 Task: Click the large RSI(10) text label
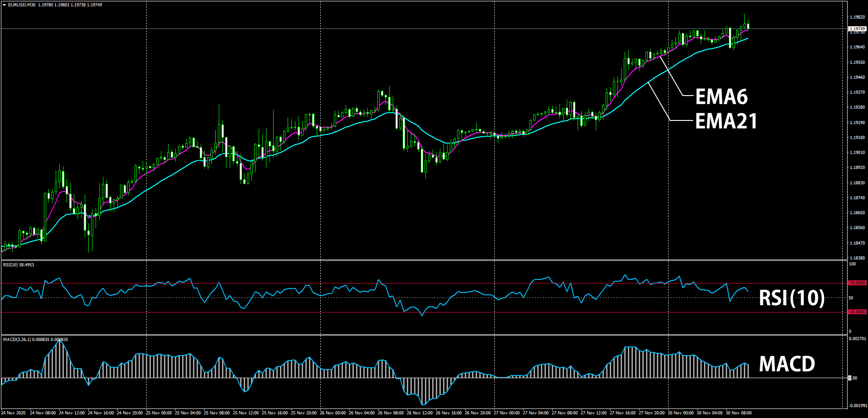pos(791,298)
